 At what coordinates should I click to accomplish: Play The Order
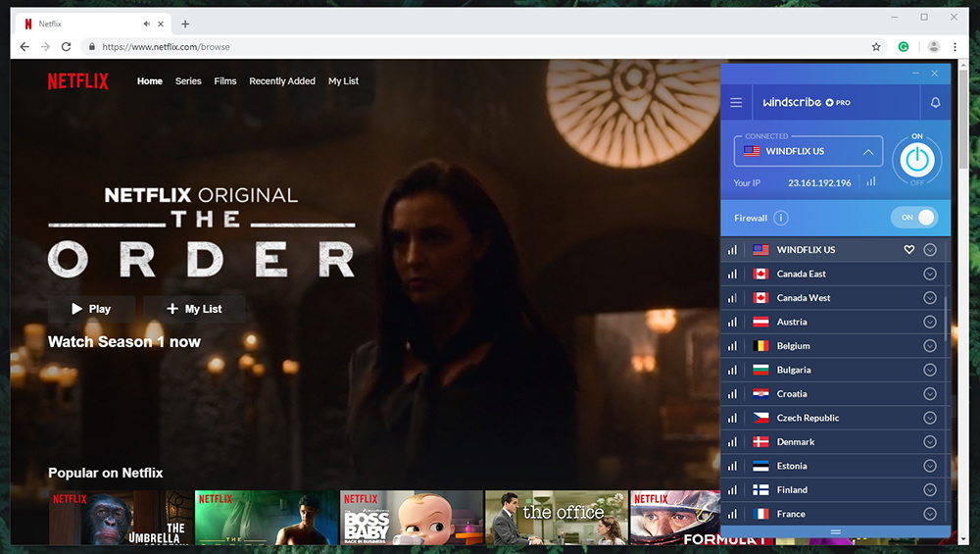[92, 309]
